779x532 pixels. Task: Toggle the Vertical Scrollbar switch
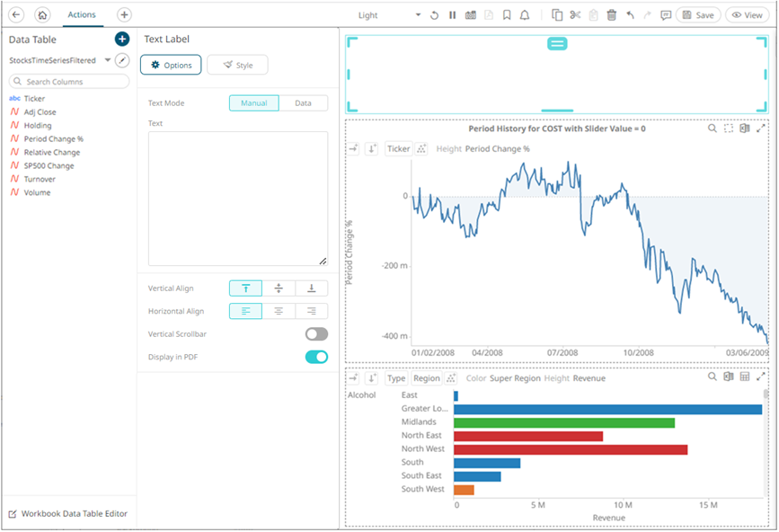316,334
